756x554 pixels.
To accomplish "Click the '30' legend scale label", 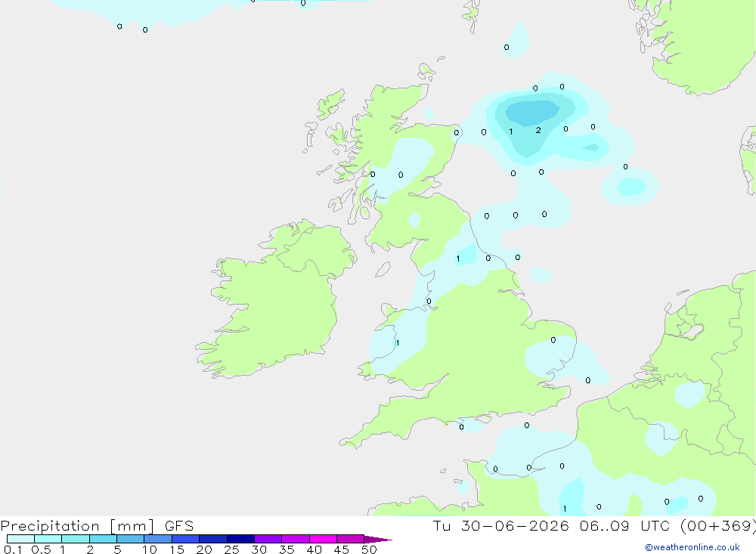I will click(259, 549).
